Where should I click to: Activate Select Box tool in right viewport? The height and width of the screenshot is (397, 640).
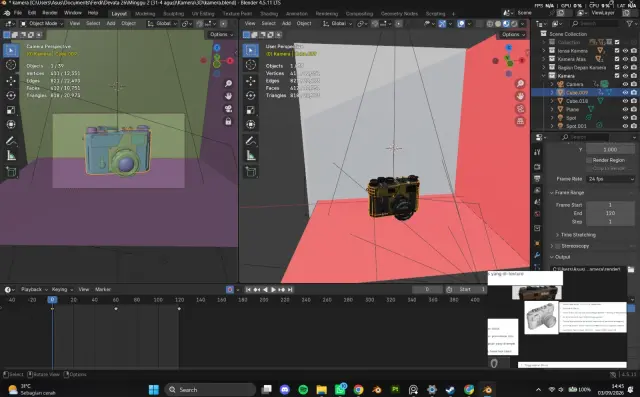(x=251, y=51)
